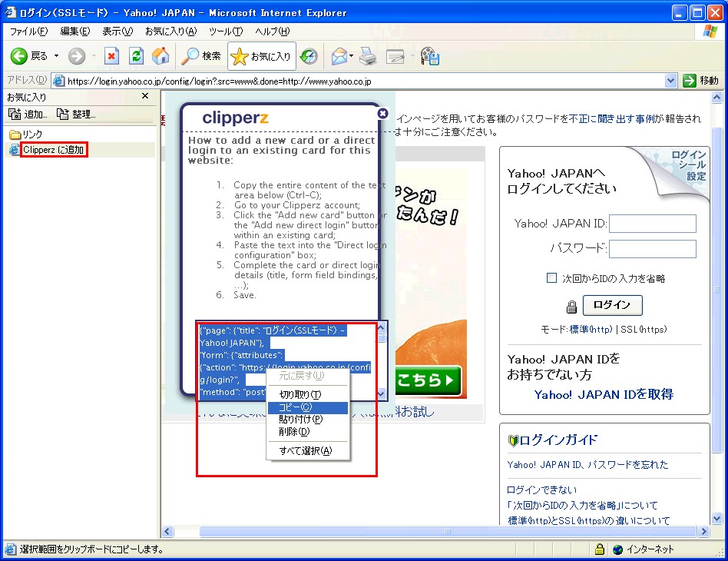Click the Yahoo! JAPAN ID input field
728x561 pixels.
(x=652, y=224)
